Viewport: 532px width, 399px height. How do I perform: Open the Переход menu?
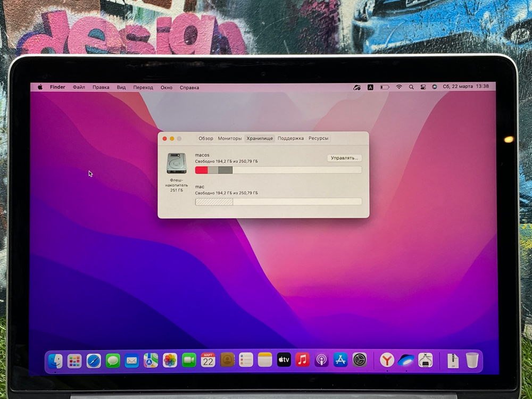click(144, 87)
